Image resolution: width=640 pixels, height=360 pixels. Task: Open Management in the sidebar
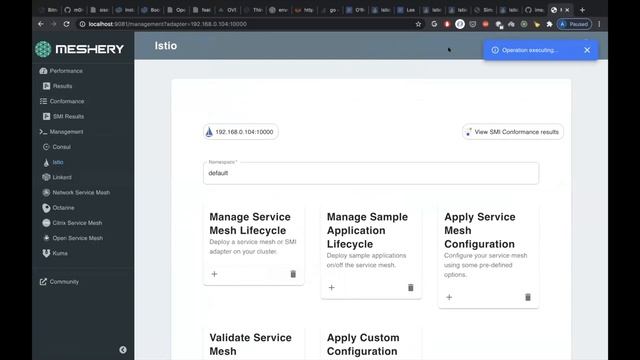pyautogui.click(x=67, y=132)
